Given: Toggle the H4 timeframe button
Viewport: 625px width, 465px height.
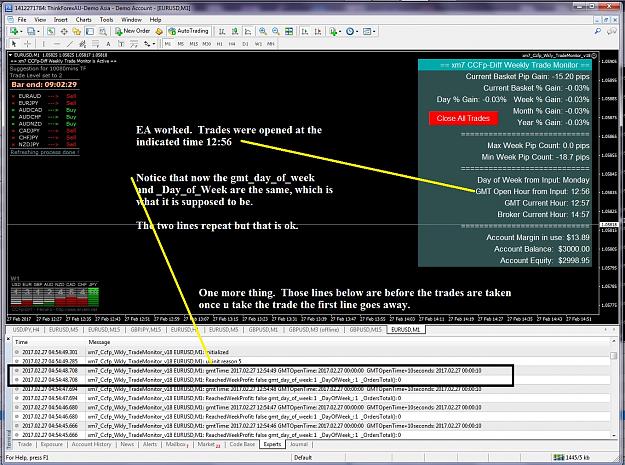Looking at the screenshot, I should (x=232, y=44).
